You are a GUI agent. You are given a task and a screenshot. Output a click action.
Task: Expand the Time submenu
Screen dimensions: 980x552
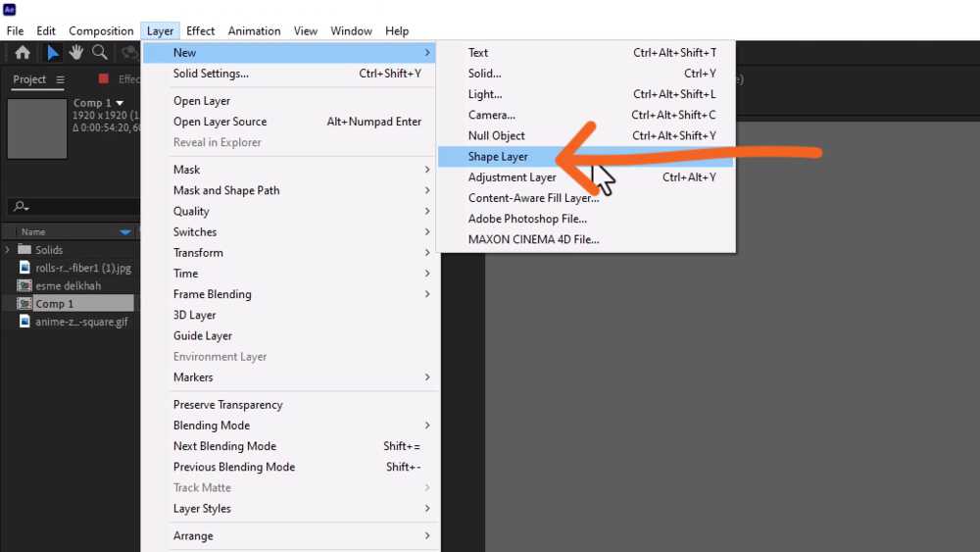[x=427, y=274]
